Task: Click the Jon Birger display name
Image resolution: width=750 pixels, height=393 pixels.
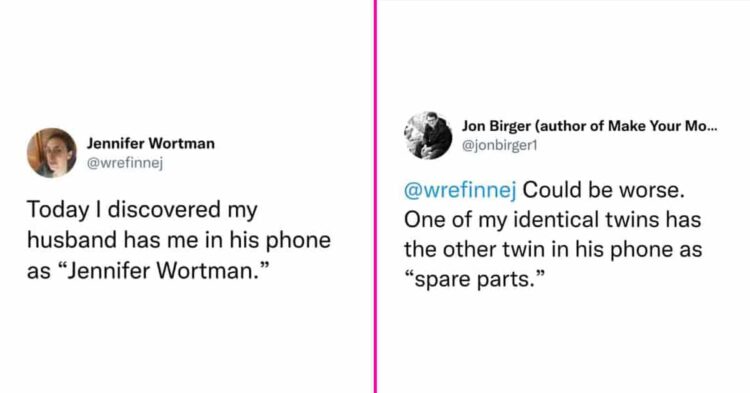Action: 496,126
